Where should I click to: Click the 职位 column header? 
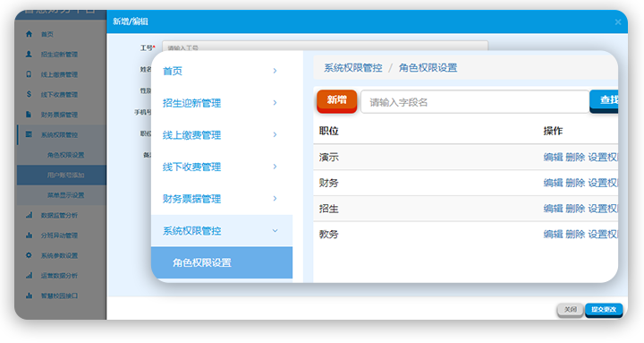point(328,131)
